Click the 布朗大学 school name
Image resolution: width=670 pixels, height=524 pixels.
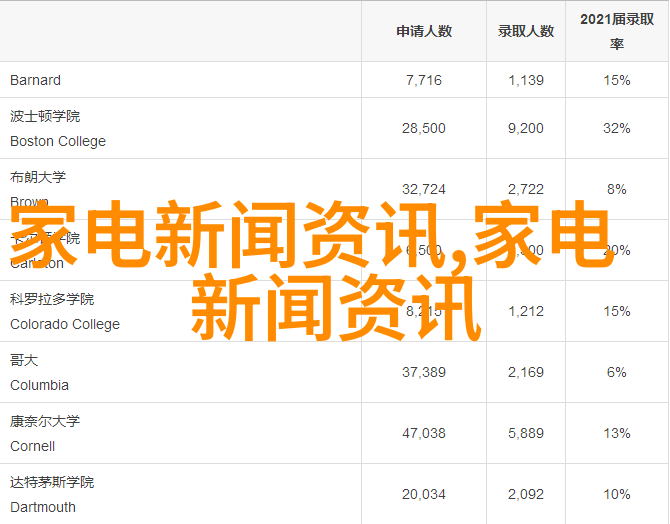click(x=38, y=177)
